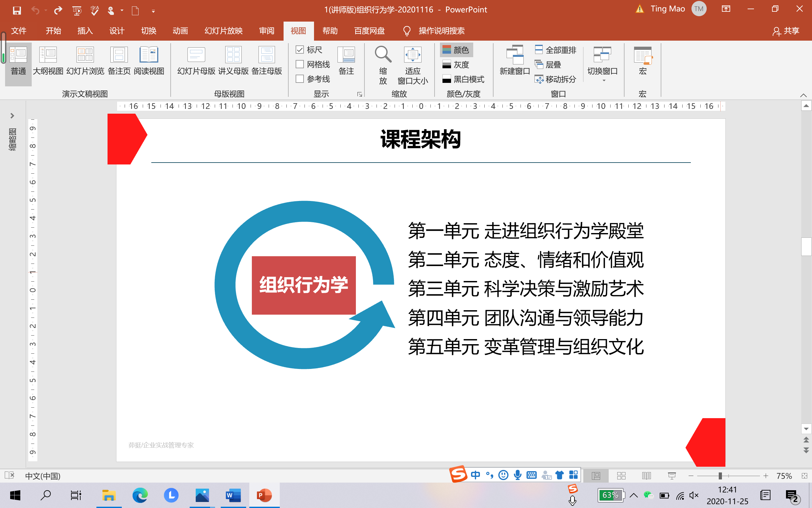Viewport: 812px width, 508px height.
Task: Open the 缩放 zoom dialog
Action: (383, 65)
